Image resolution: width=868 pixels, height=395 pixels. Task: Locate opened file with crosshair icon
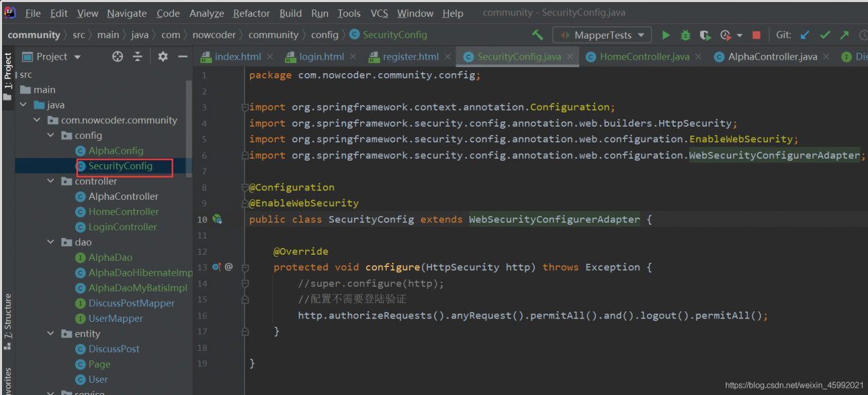[x=117, y=57]
